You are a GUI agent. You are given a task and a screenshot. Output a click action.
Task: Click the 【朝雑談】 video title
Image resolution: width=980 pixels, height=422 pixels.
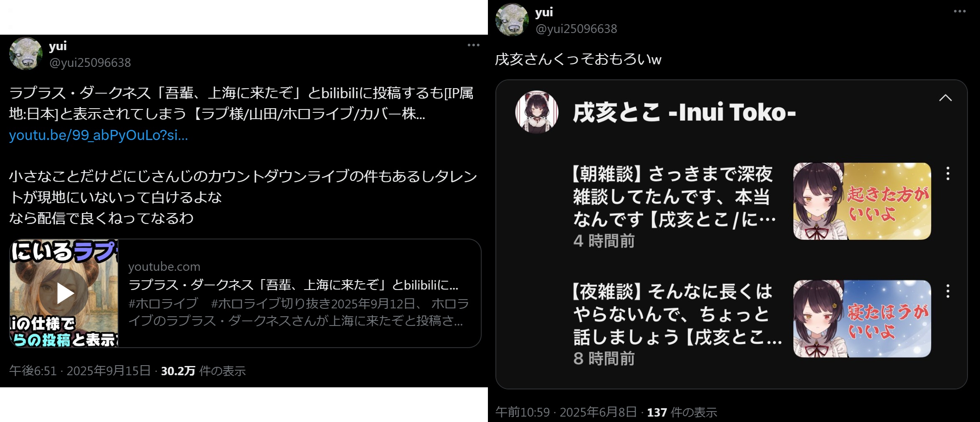[x=674, y=197]
